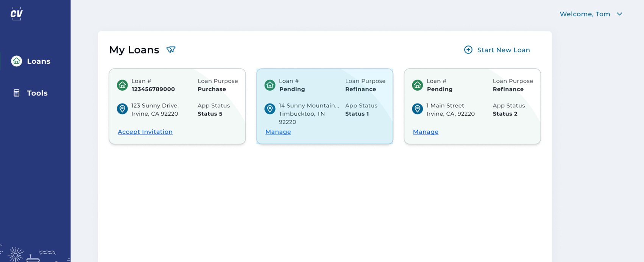
Task: Click house icon on loan 123456789000 card
Action: (x=122, y=85)
